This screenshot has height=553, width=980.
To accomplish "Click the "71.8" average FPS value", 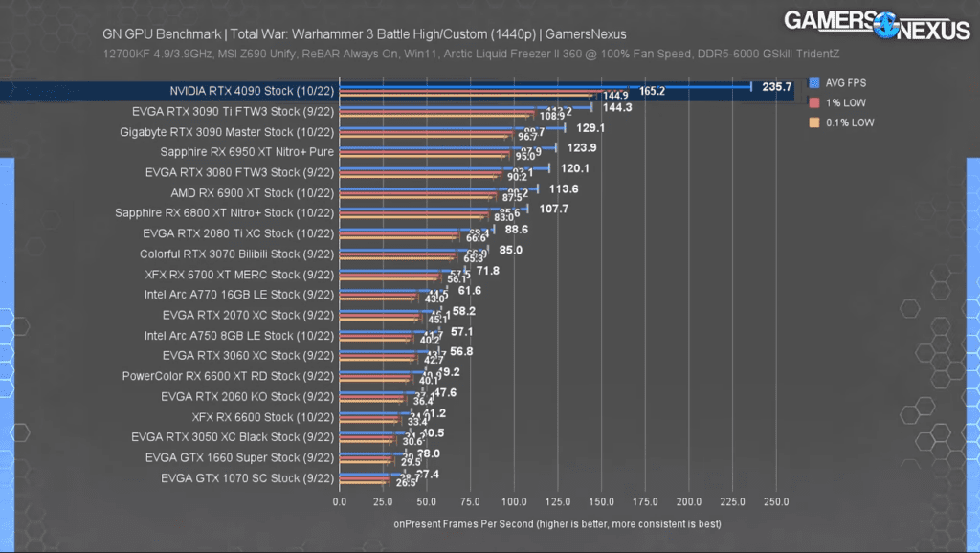I will tap(488, 271).
